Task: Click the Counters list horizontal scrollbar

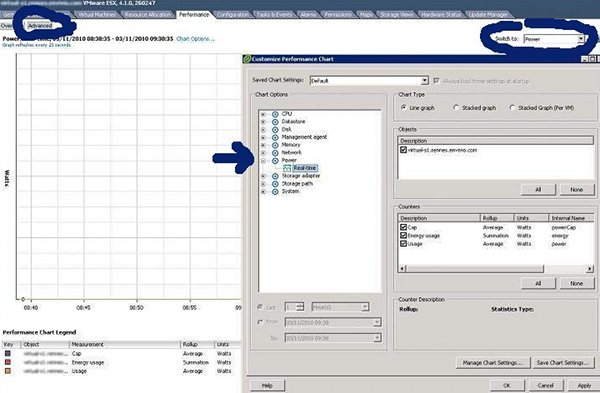Action: [x=496, y=269]
